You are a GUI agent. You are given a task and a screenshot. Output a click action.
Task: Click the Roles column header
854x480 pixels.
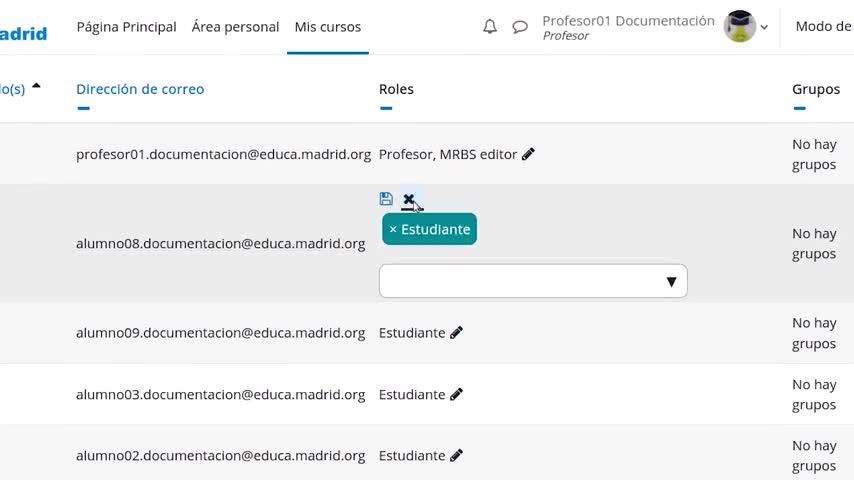tap(396, 89)
